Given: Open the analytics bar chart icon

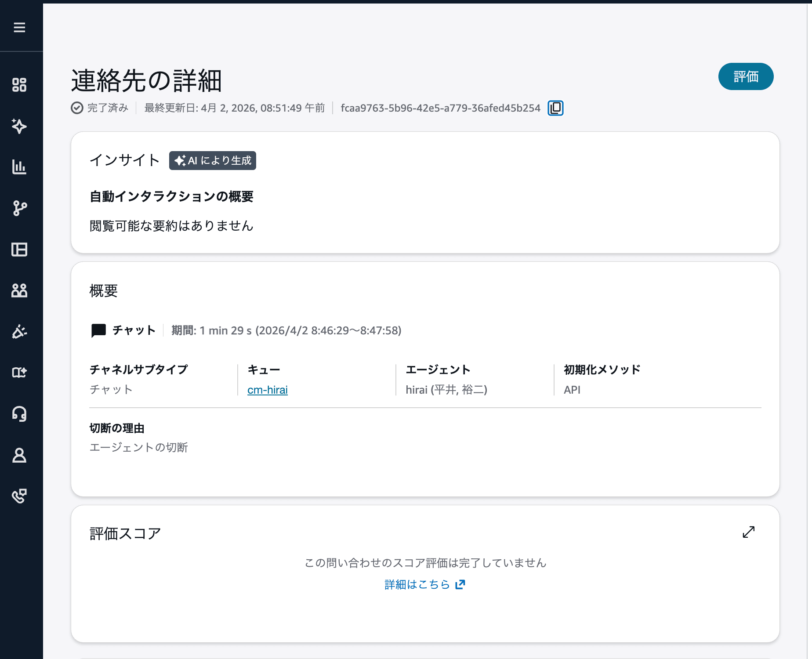Looking at the screenshot, I should tap(20, 167).
